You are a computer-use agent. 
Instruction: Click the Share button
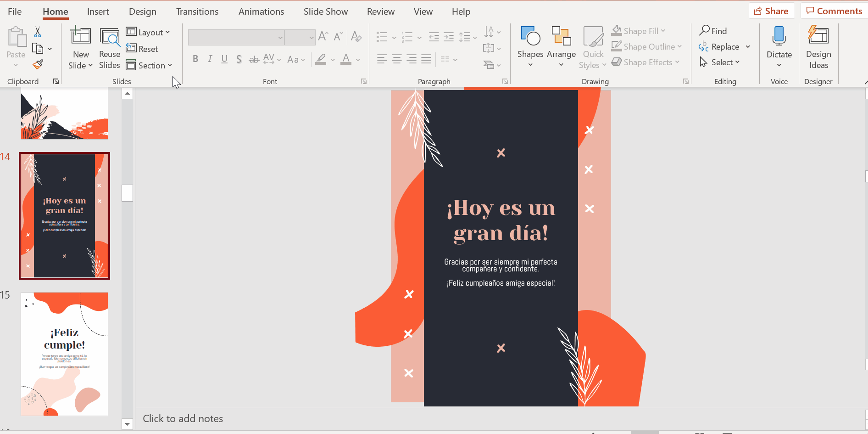click(x=771, y=11)
